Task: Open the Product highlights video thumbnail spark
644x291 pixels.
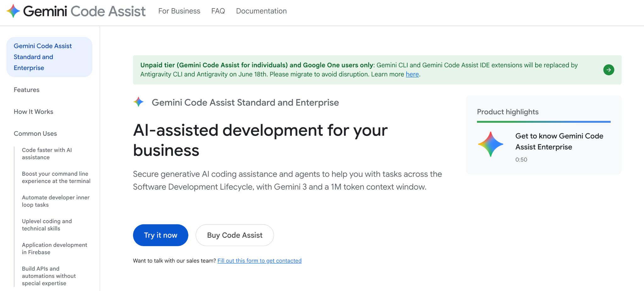Action: click(490, 144)
